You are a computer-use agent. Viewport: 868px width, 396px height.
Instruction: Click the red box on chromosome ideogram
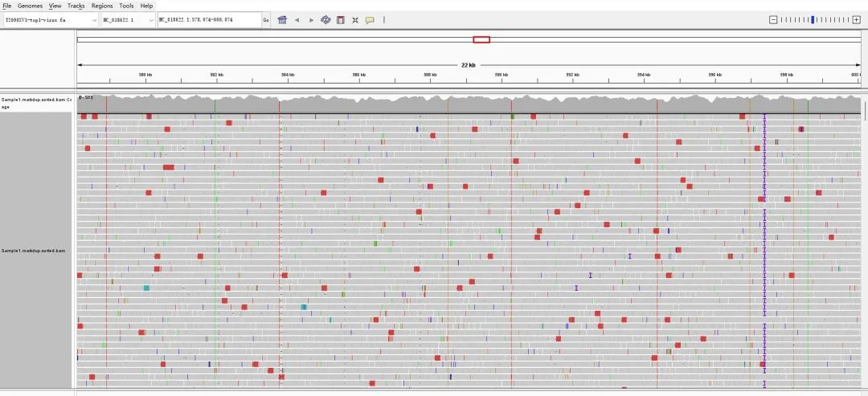(x=481, y=39)
